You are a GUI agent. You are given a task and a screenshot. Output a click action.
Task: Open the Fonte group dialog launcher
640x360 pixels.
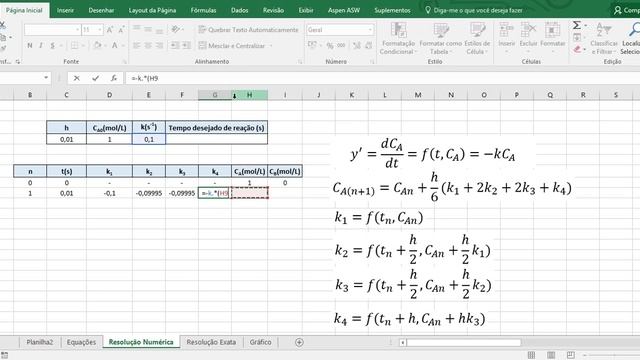point(124,62)
